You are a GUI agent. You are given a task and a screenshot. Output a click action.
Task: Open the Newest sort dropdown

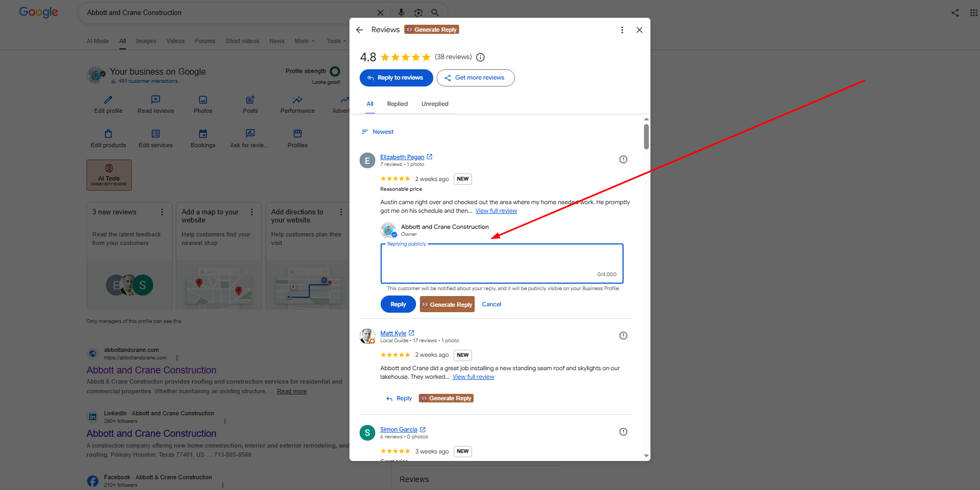coord(377,132)
